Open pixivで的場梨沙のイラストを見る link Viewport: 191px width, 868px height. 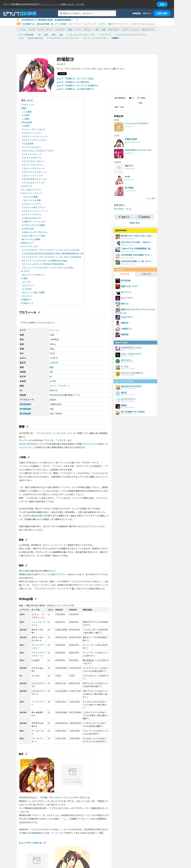tap(75, 79)
